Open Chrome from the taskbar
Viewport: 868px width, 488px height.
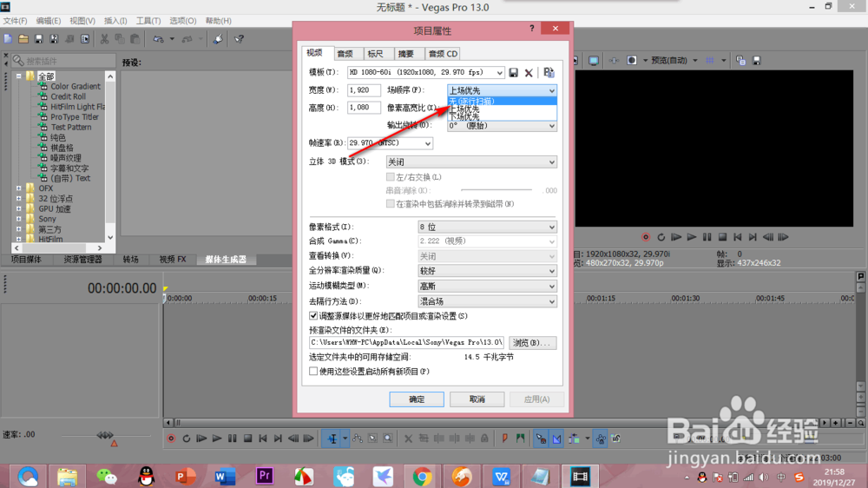coord(422,477)
